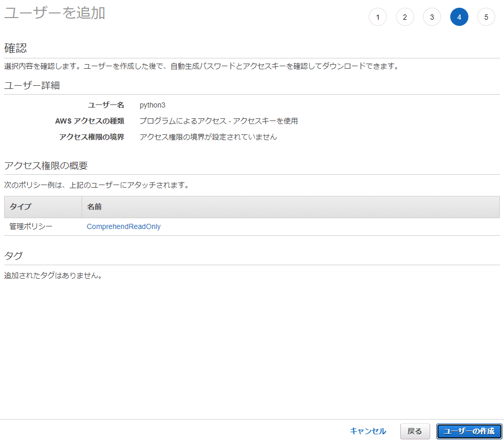Open the ComprehendReadOnly policy link
The height and width of the screenshot is (442, 504).
coord(124,226)
